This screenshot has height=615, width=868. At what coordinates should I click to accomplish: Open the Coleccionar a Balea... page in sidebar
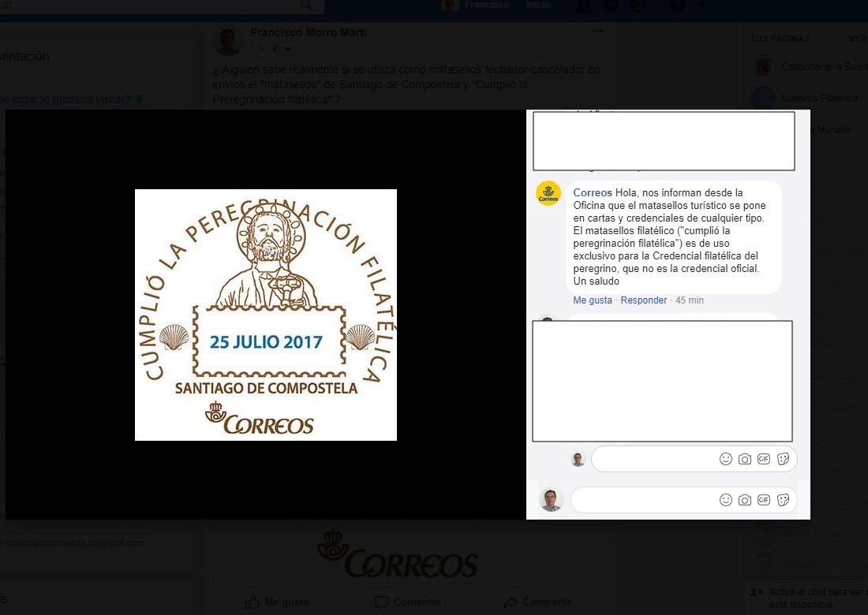click(825, 67)
